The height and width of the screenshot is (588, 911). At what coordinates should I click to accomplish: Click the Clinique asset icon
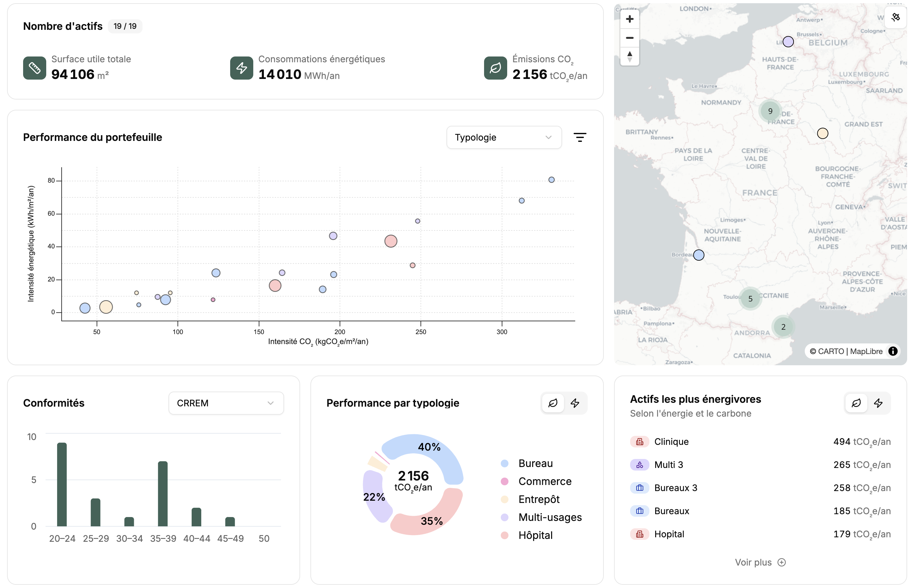(639, 442)
